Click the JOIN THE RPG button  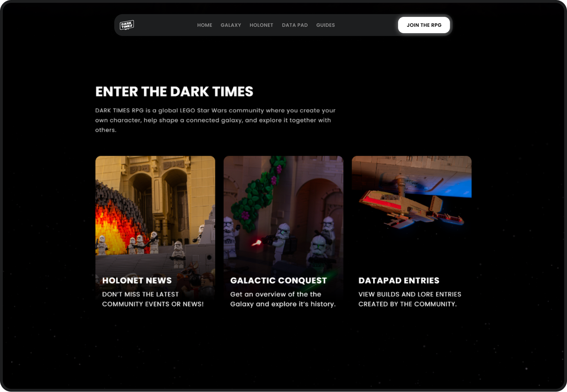pos(424,25)
